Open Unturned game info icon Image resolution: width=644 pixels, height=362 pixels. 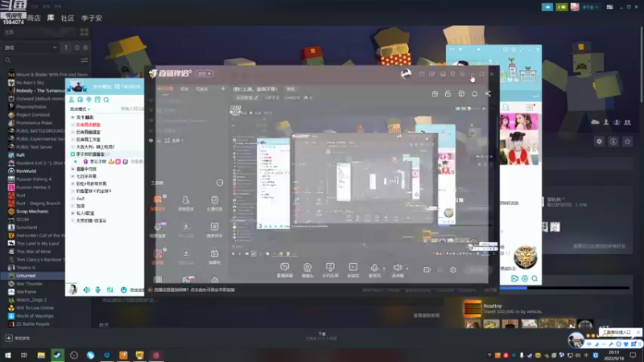613,142
